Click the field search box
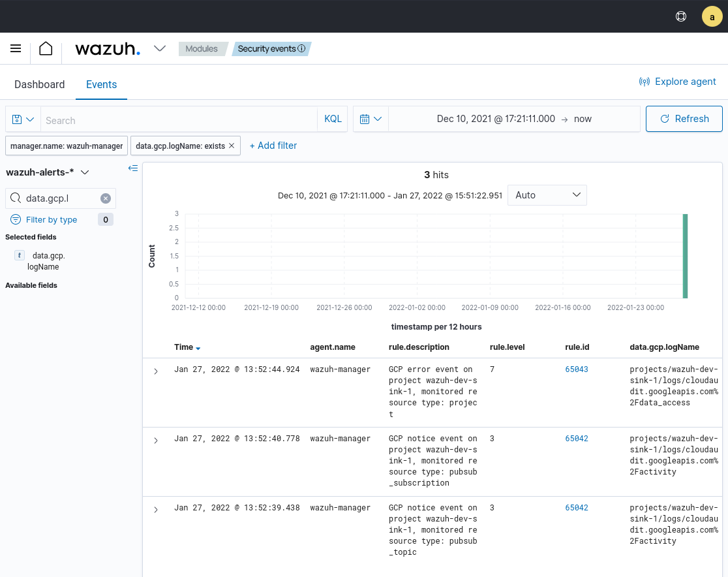This screenshot has width=728, height=577. coord(61,198)
